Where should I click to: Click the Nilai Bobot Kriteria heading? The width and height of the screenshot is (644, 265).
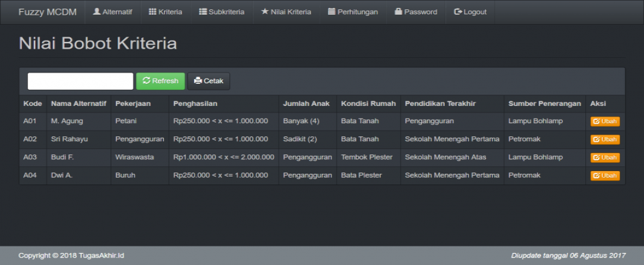tap(98, 43)
